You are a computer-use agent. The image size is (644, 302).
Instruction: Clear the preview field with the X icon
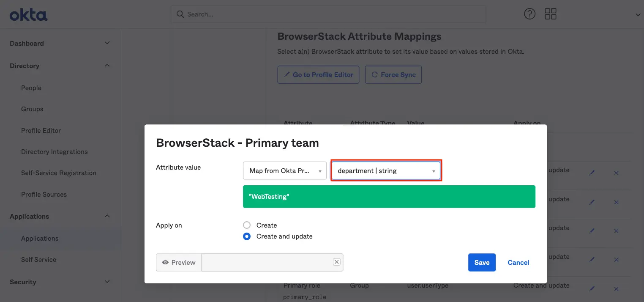(x=336, y=262)
